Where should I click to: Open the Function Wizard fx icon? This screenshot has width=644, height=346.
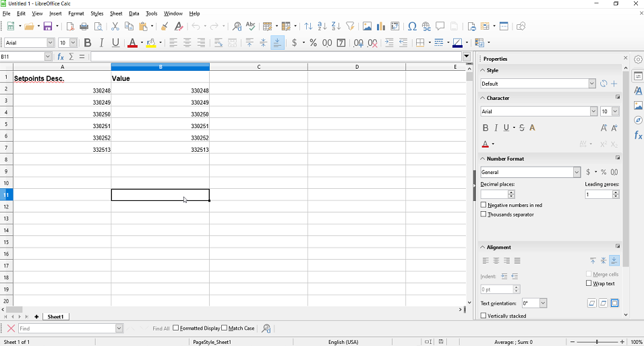click(x=61, y=57)
